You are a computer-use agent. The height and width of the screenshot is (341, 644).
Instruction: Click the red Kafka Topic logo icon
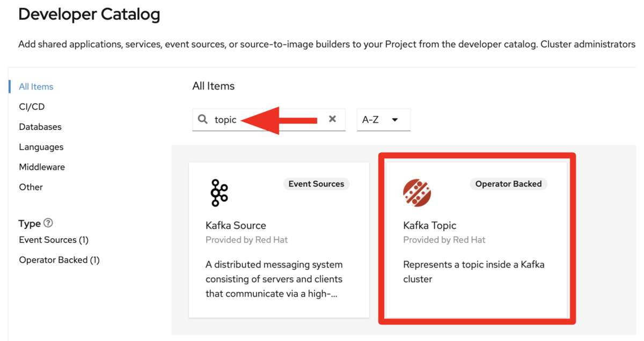click(x=417, y=193)
